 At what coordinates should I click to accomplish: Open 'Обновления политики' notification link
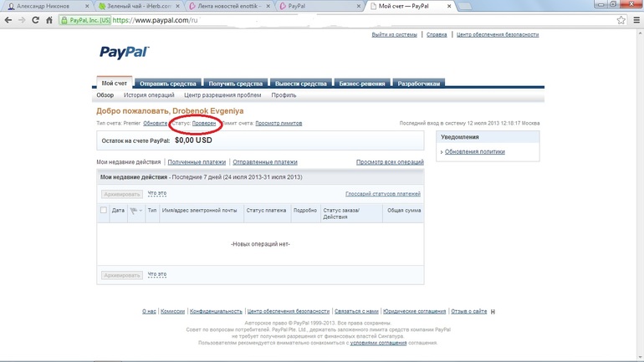(474, 152)
